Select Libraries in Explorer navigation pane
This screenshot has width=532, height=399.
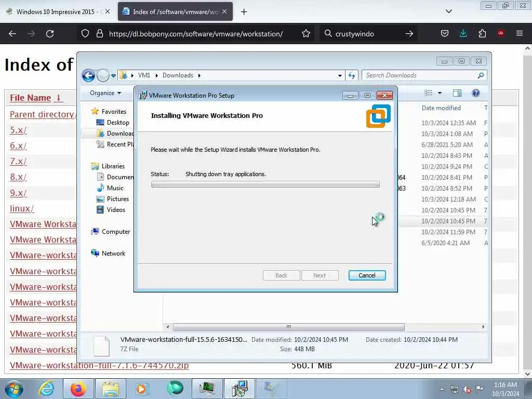[108, 166]
